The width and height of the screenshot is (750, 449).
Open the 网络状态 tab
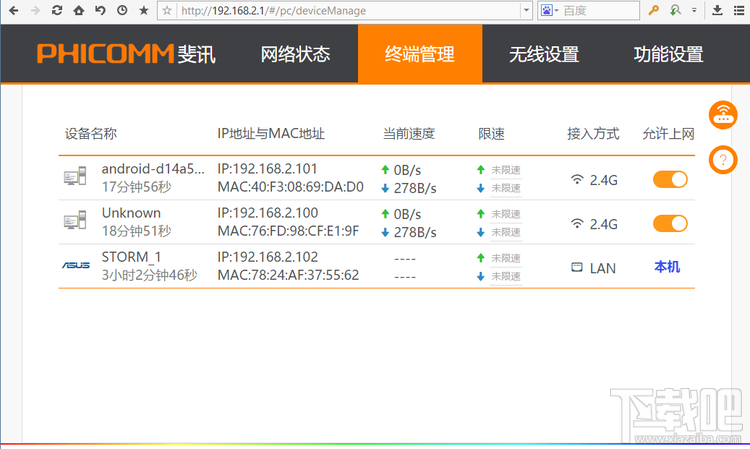point(295,54)
